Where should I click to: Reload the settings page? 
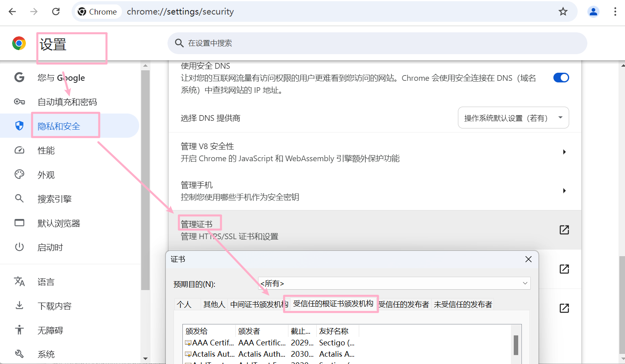click(56, 12)
